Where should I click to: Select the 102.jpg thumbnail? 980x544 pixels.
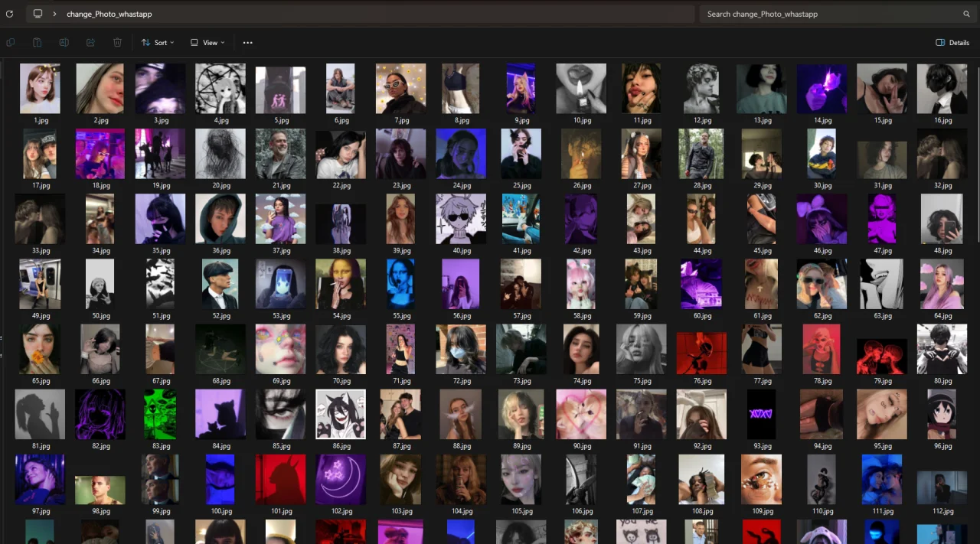[x=341, y=480]
